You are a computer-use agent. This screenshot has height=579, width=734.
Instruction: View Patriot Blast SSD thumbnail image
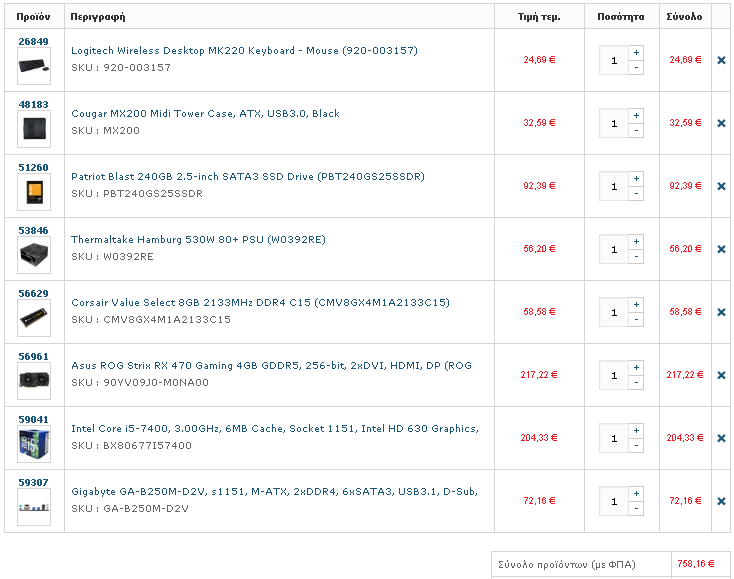[34, 192]
